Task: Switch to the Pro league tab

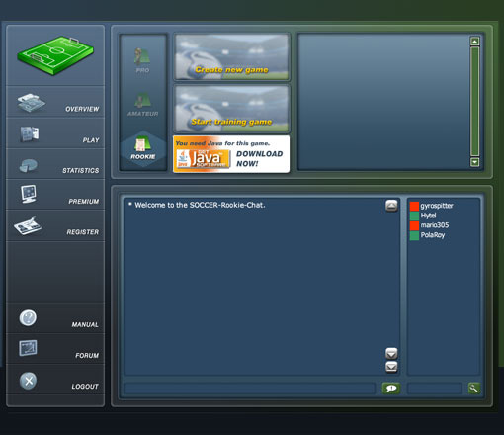Action: (142, 60)
